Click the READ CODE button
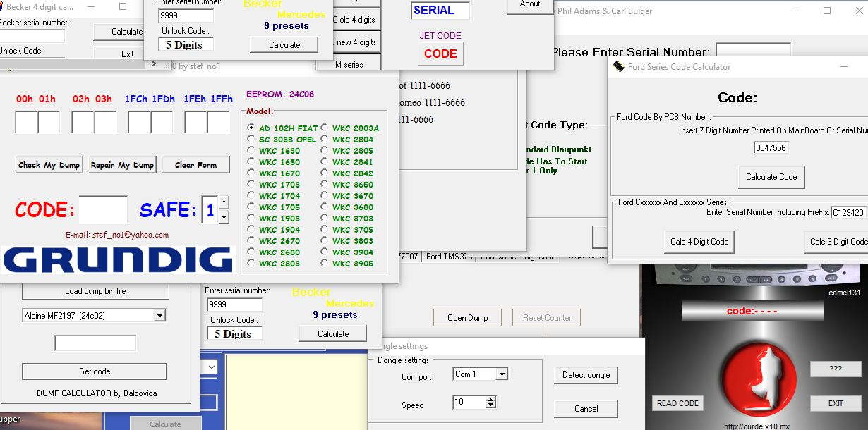This screenshot has height=430, width=868. [x=677, y=403]
